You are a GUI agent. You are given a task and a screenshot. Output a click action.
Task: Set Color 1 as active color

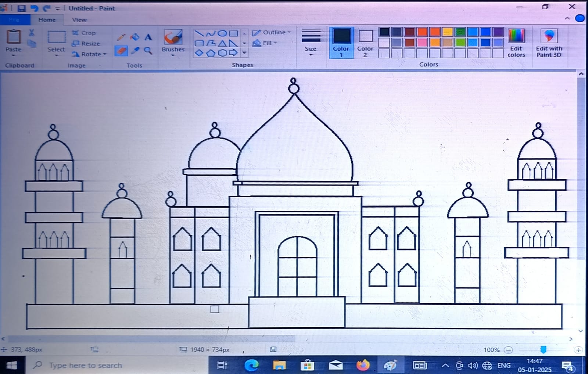pyautogui.click(x=341, y=43)
